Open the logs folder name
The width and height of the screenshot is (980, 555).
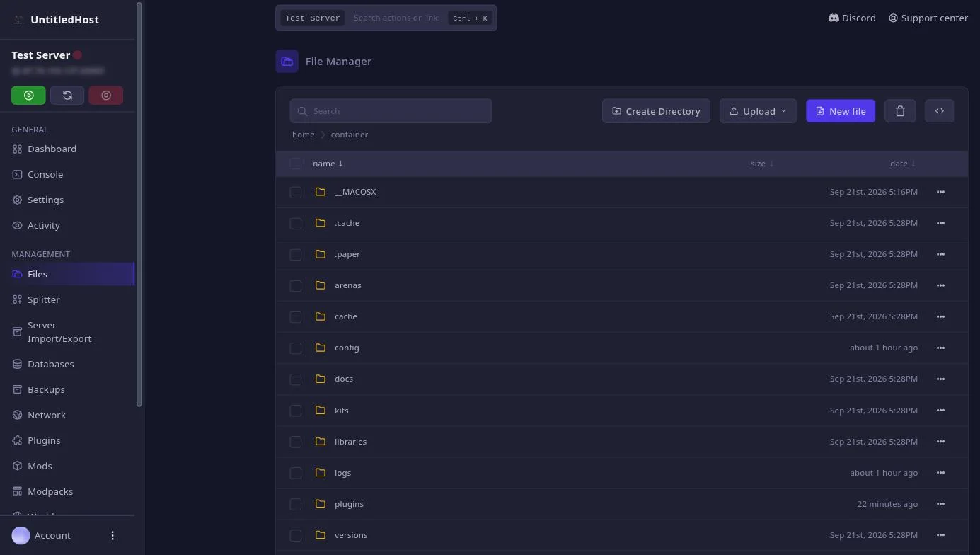(x=342, y=473)
